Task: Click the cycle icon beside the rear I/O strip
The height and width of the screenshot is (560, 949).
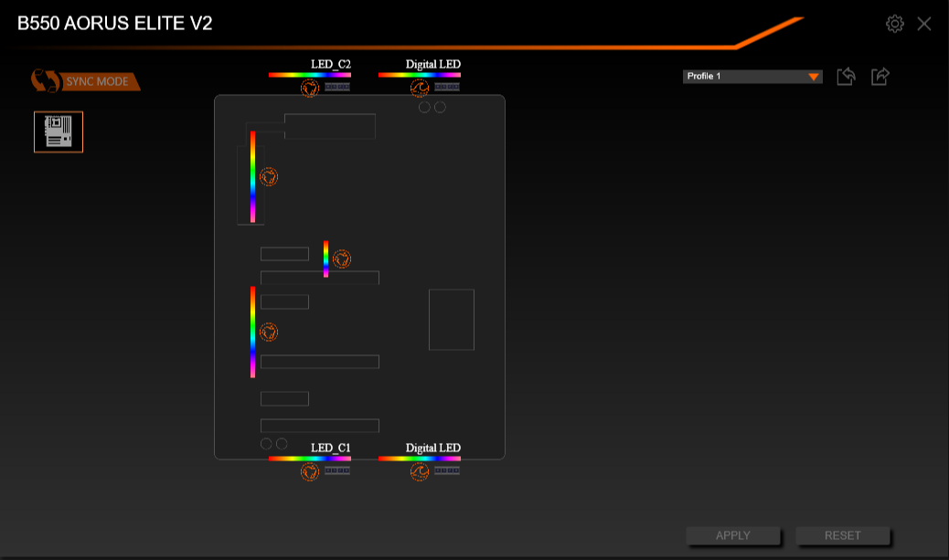Action: point(269,177)
